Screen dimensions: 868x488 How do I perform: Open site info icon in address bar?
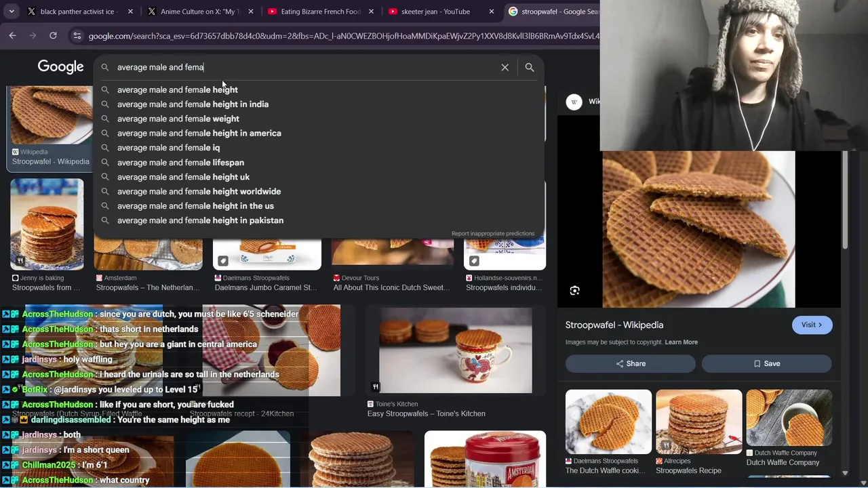[77, 36]
